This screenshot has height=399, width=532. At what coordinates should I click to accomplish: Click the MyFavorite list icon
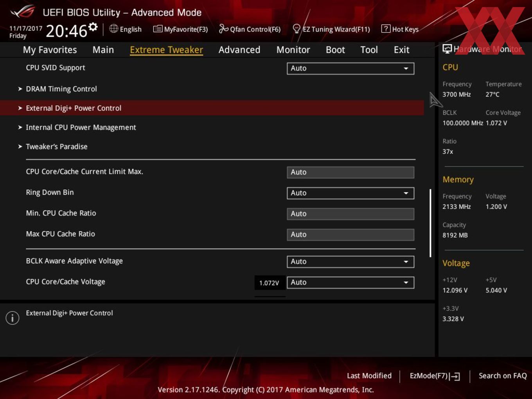pos(158,29)
